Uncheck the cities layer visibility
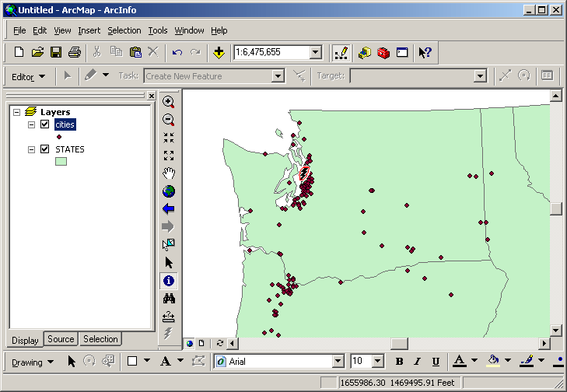 pyautogui.click(x=44, y=124)
